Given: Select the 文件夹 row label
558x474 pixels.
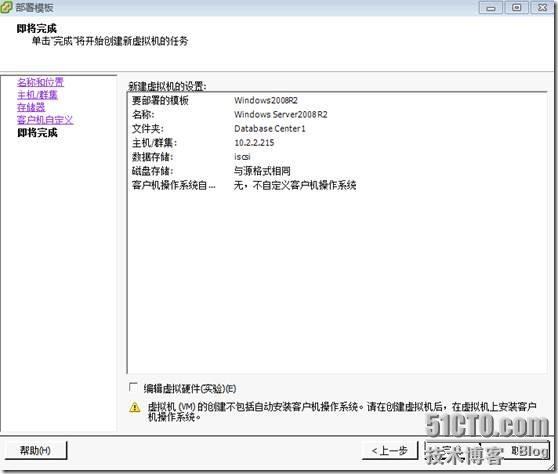Looking at the screenshot, I should [148, 128].
